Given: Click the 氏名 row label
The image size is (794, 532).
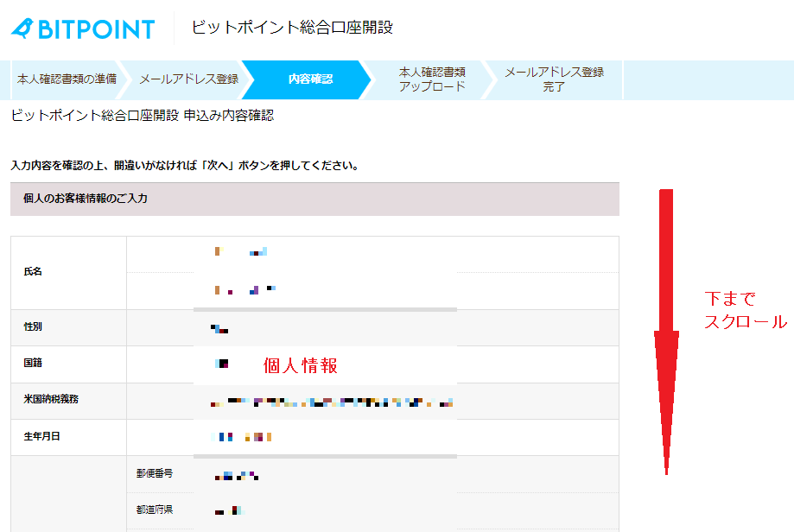Looking at the screenshot, I should pyautogui.click(x=34, y=272).
